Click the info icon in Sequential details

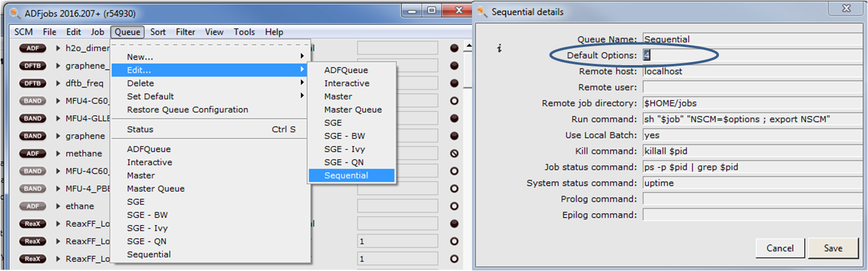[x=499, y=49]
